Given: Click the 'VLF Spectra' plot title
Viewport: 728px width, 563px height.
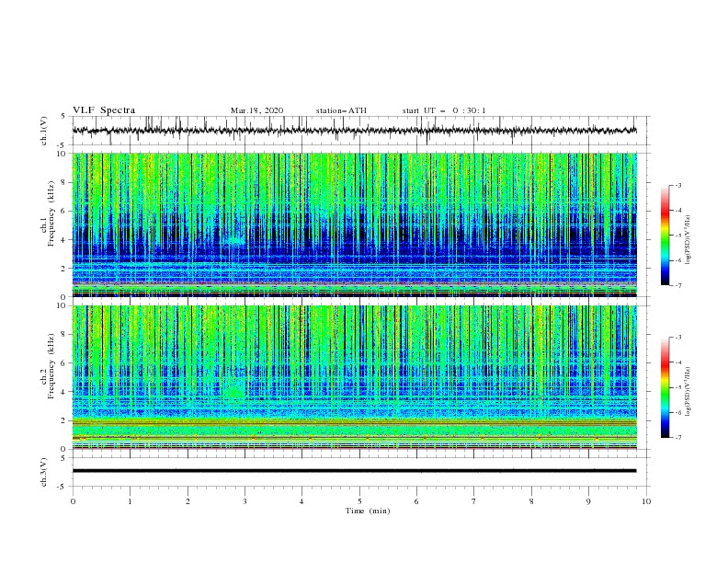Looking at the screenshot, I should point(104,110).
